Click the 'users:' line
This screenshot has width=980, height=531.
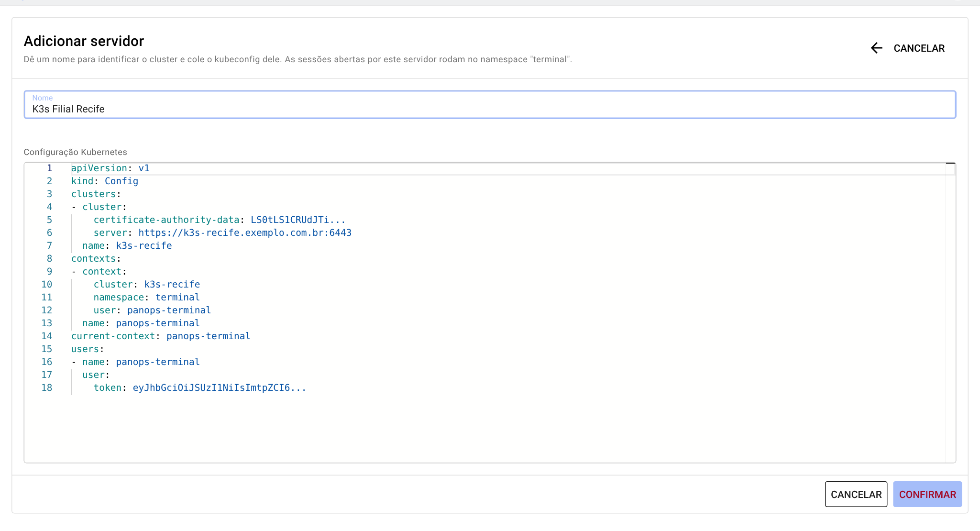88,349
